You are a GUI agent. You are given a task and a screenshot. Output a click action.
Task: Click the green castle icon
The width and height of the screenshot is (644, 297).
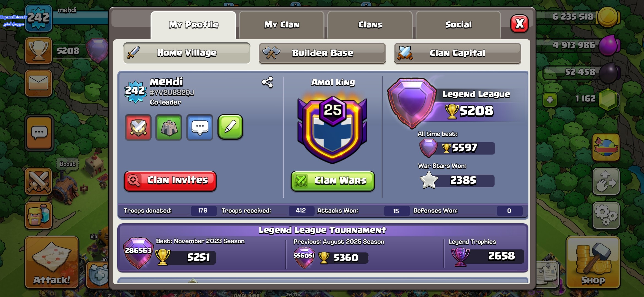(169, 127)
